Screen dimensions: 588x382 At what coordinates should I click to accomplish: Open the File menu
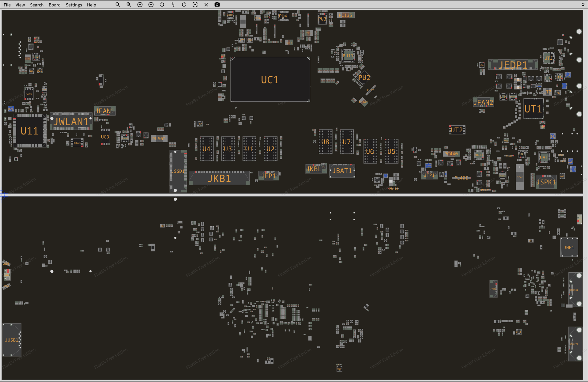tap(7, 5)
